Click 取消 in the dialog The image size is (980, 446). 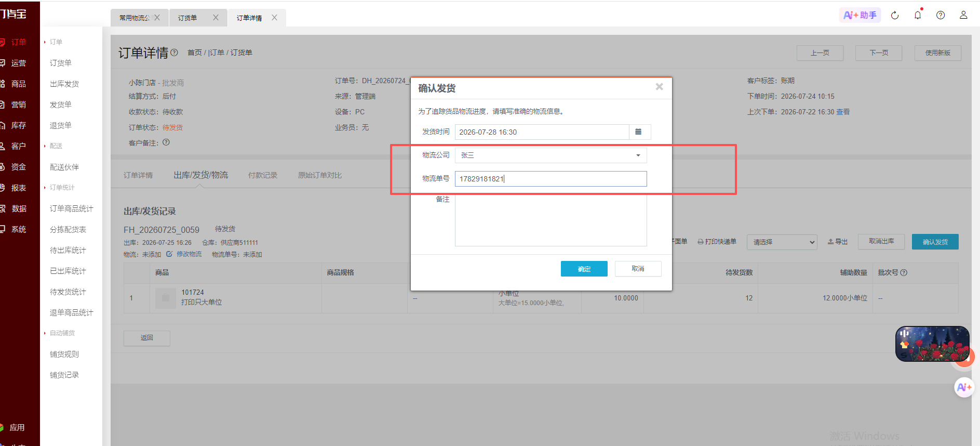click(x=638, y=269)
